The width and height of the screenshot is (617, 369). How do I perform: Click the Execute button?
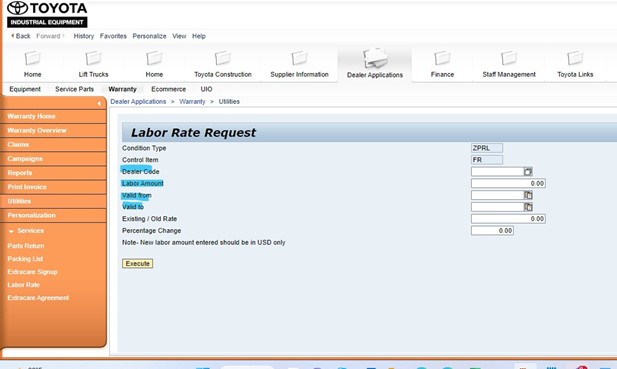click(137, 264)
